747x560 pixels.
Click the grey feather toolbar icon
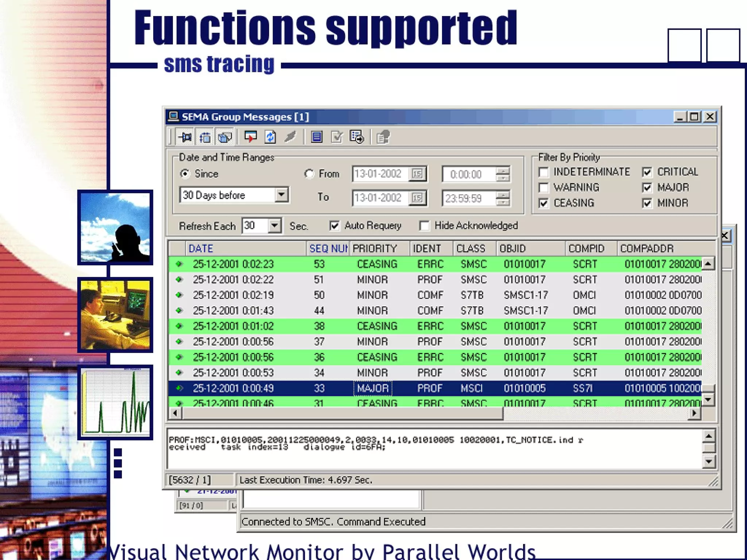click(290, 137)
